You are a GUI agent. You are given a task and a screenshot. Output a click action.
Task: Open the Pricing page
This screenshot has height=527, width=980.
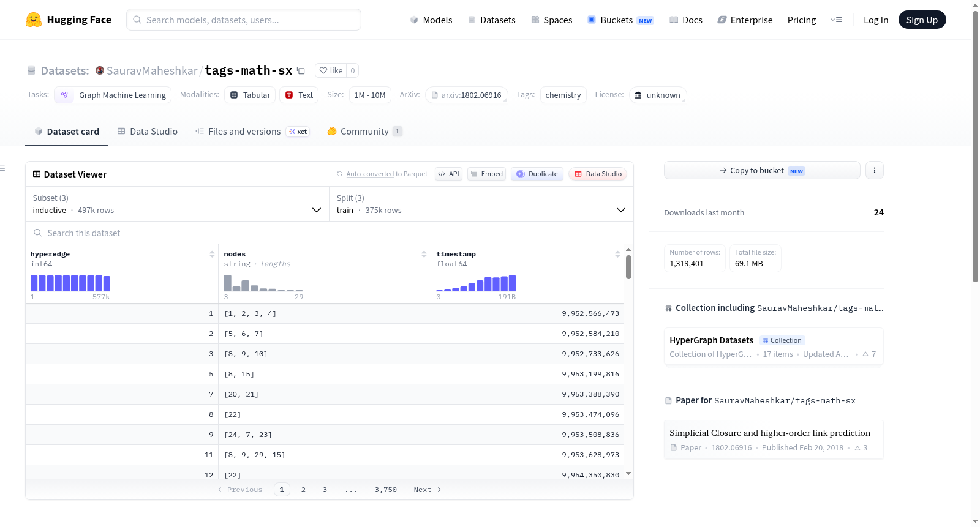802,20
